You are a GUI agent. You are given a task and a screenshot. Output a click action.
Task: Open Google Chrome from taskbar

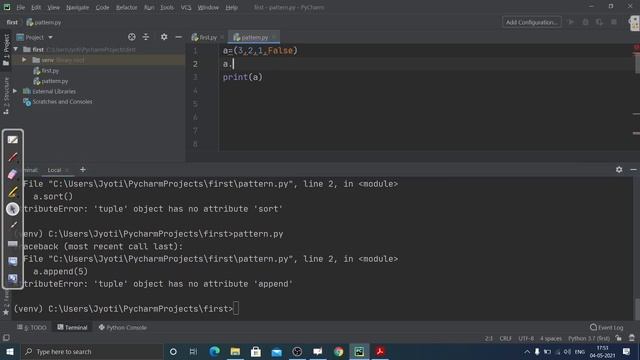pos(338,351)
